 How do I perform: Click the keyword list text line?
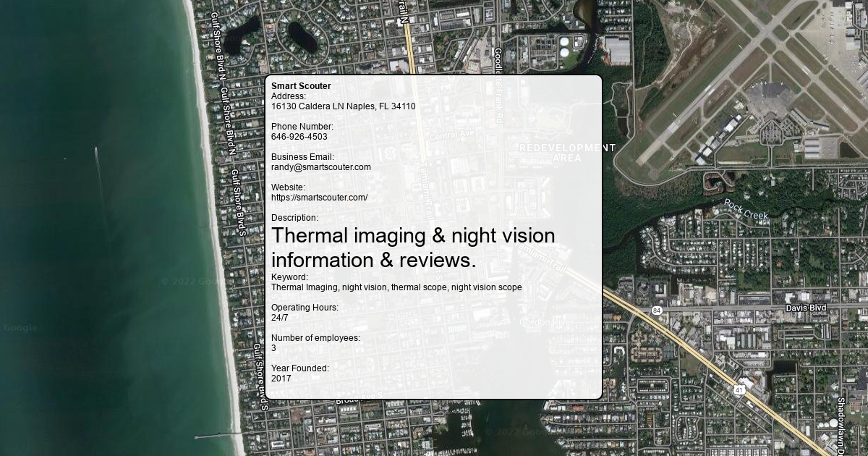[396, 287]
